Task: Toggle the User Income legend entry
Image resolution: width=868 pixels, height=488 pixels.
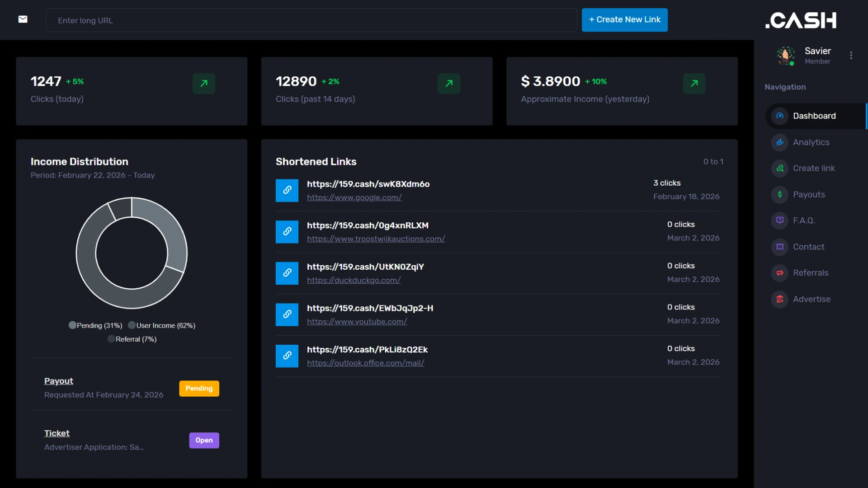Action: coord(161,325)
